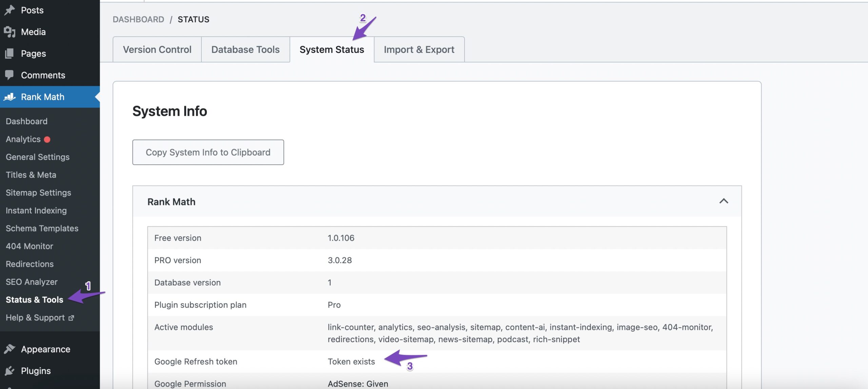This screenshot has width=868, height=389.
Task: Select Rank Math menu item
Action: [x=50, y=97]
